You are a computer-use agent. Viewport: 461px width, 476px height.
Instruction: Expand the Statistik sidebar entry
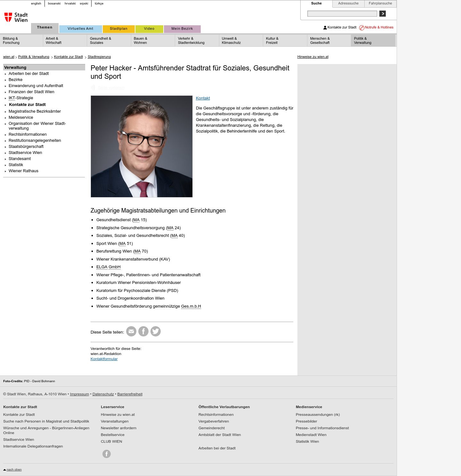coord(16,165)
